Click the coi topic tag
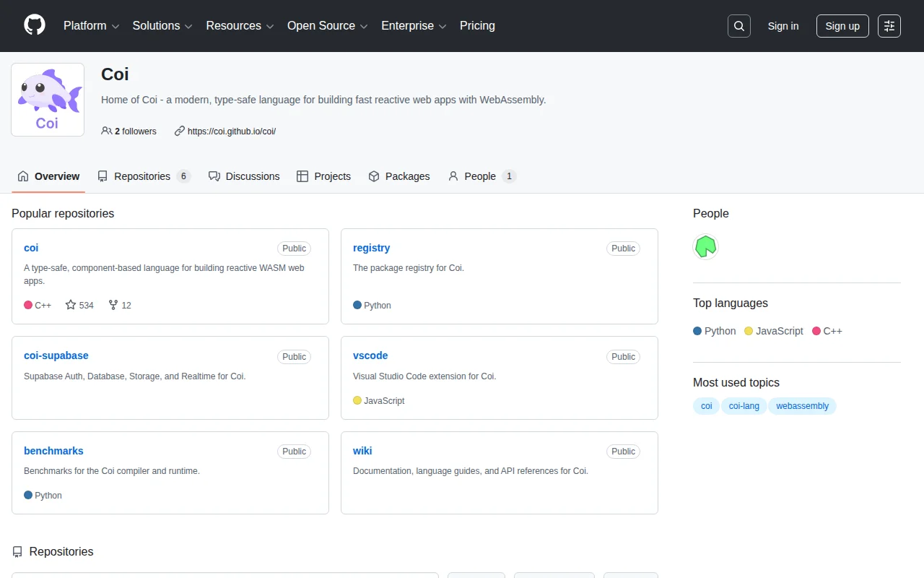 [x=707, y=406]
